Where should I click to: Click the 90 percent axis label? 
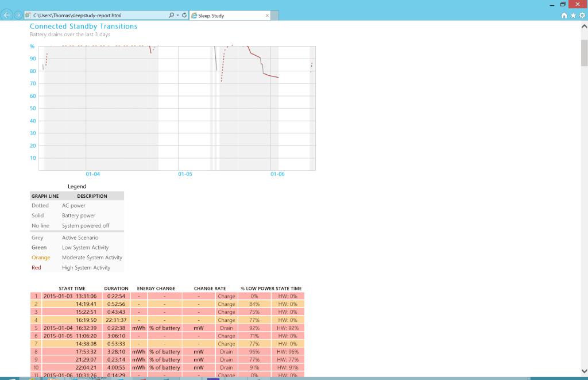pyautogui.click(x=33, y=59)
